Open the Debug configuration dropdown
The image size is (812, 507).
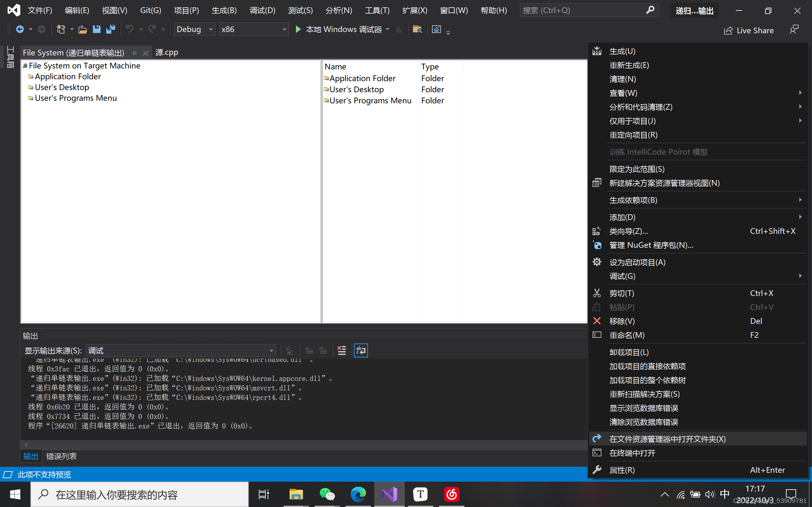[x=195, y=29]
